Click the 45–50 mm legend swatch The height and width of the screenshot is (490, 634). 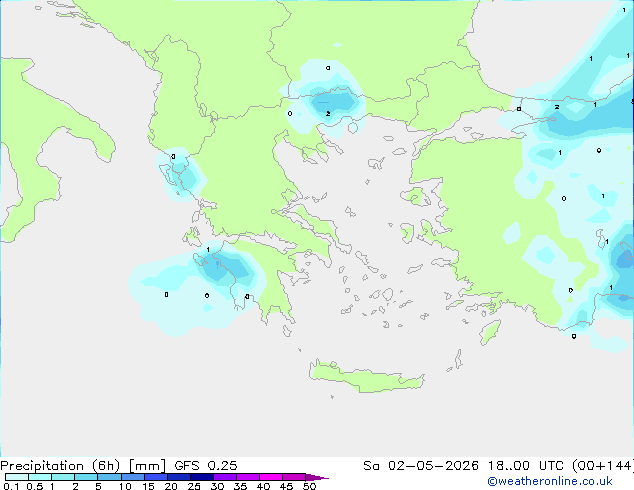(x=294, y=477)
